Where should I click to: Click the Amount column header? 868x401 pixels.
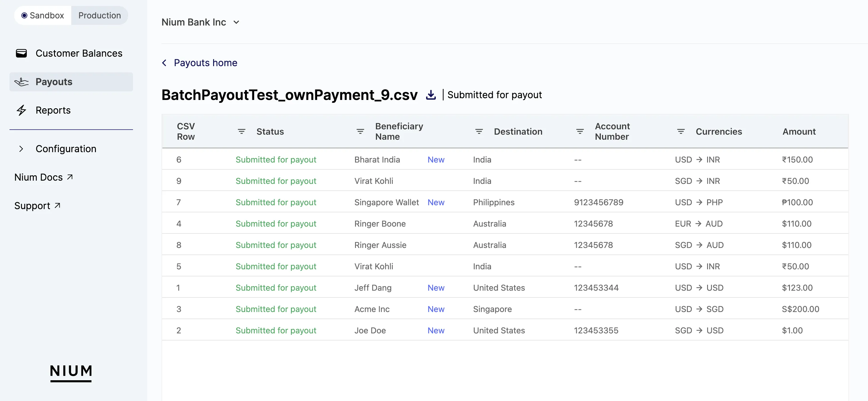coord(799,132)
